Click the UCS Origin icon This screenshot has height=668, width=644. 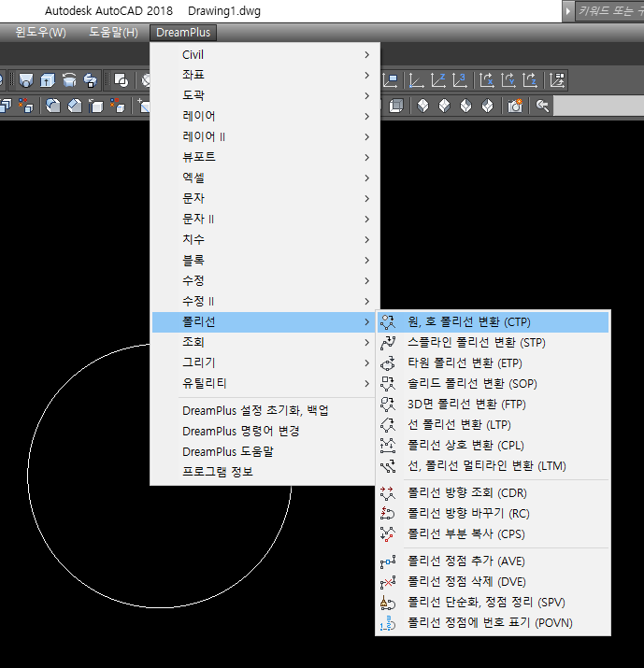(x=416, y=80)
